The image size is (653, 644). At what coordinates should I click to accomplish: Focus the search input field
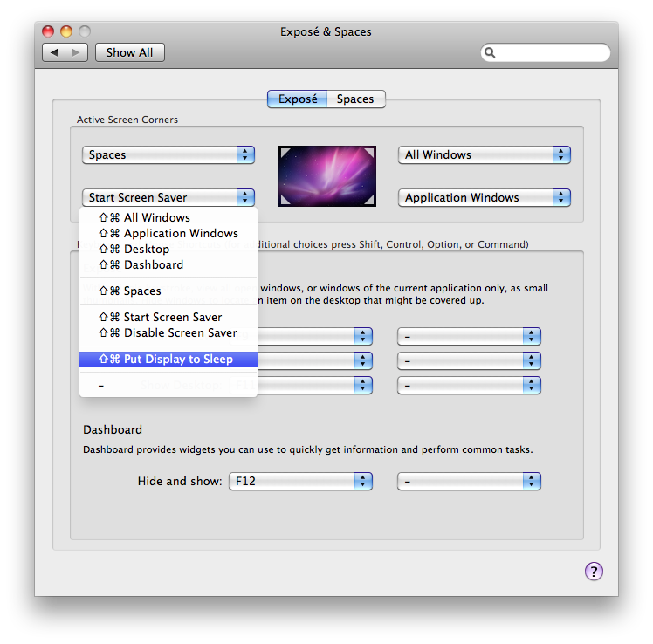click(x=546, y=52)
